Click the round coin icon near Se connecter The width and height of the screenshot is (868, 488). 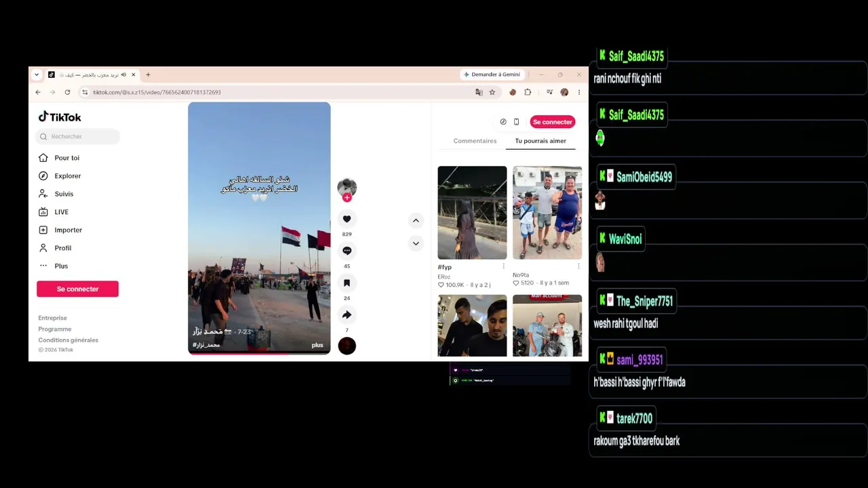tap(503, 122)
